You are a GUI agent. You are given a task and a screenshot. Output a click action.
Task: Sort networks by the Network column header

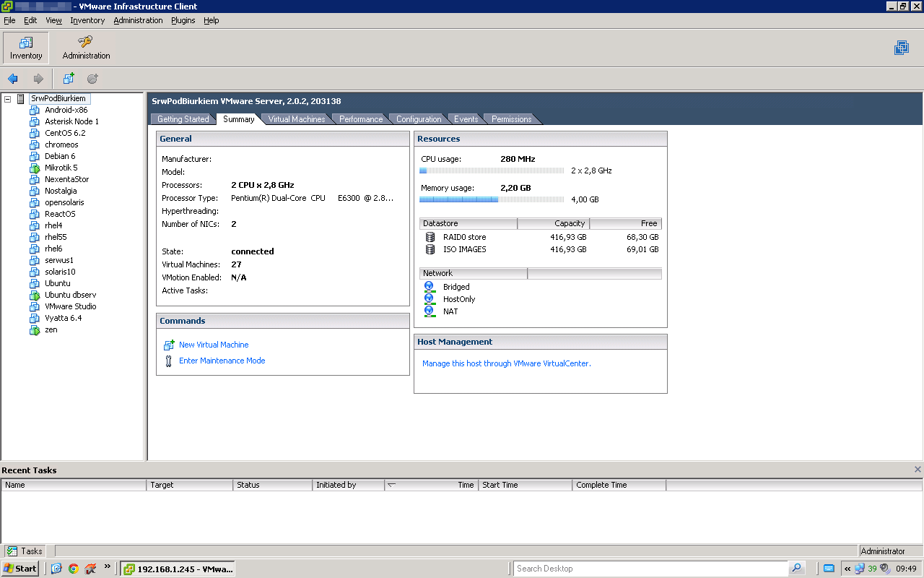[x=474, y=273]
